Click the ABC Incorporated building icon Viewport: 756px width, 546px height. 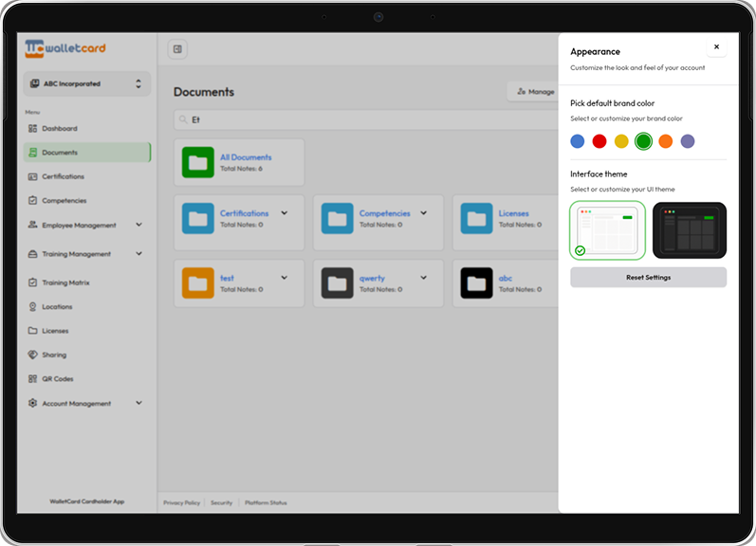coord(35,83)
